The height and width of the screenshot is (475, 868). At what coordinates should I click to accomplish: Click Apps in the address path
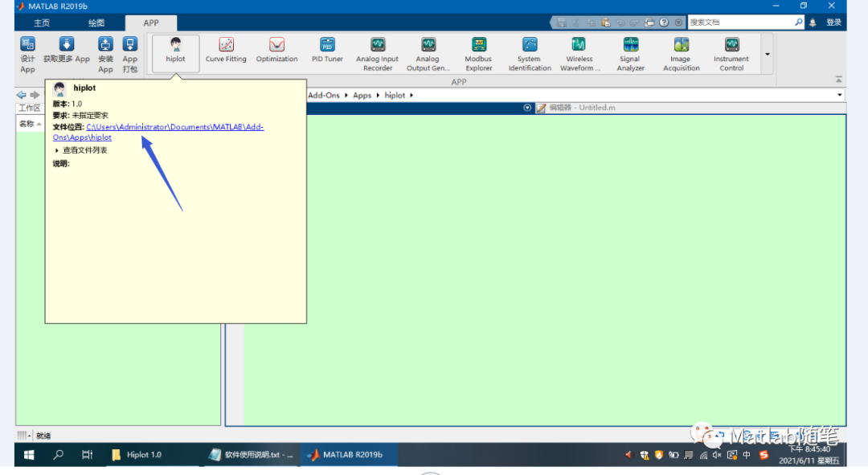(x=362, y=95)
